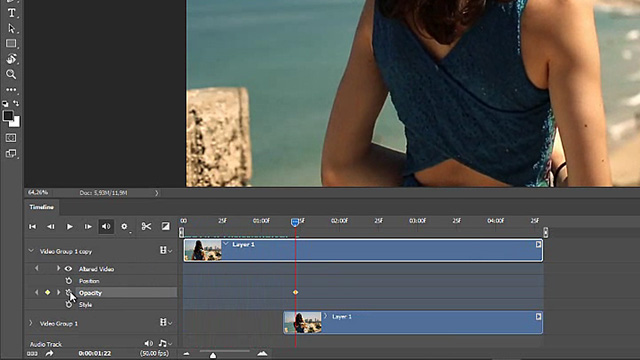
Task: Step back to previous frame
Action: tap(51, 227)
